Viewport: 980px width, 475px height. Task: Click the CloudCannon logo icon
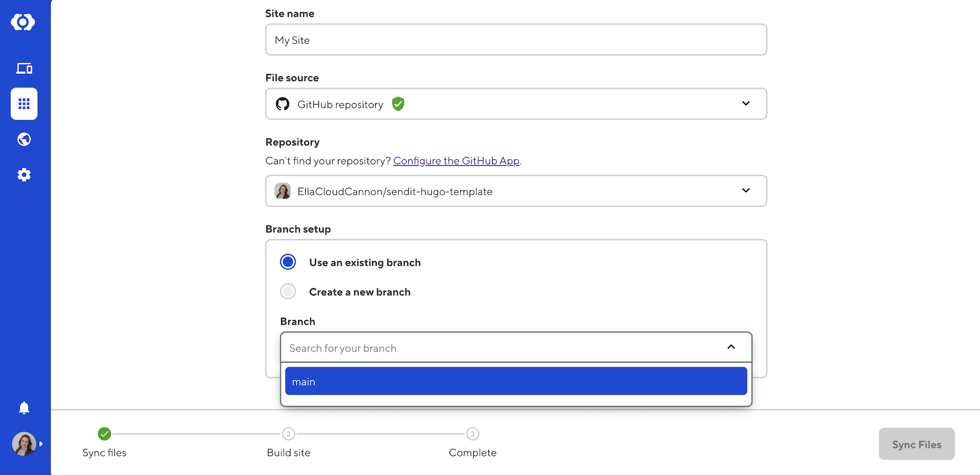tap(23, 22)
